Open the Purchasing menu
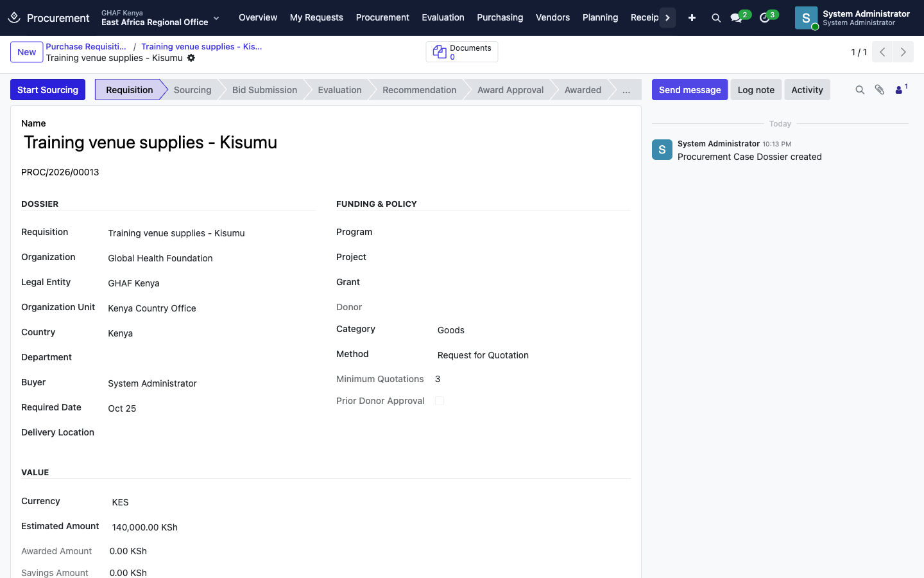The height and width of the screenshot is (578, 924). click(500, 17)
